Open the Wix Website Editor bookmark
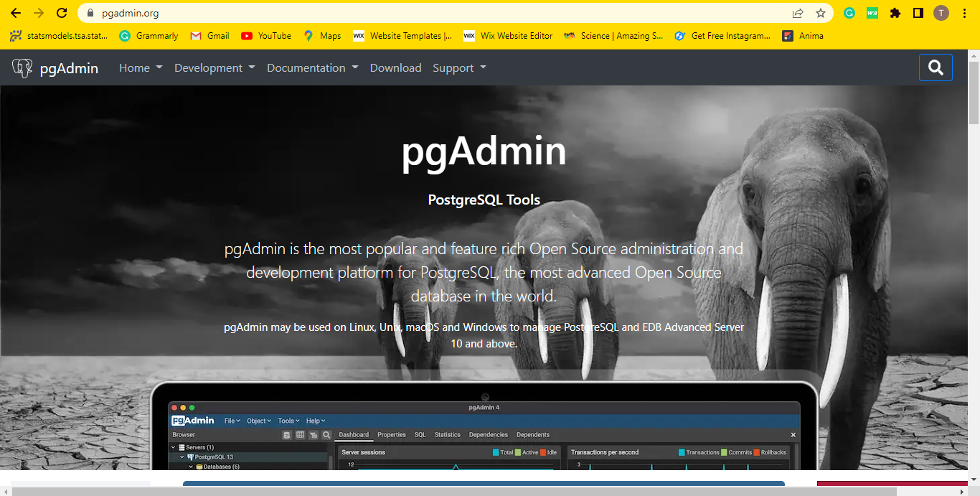980x496 pixels. click(508, 36)
